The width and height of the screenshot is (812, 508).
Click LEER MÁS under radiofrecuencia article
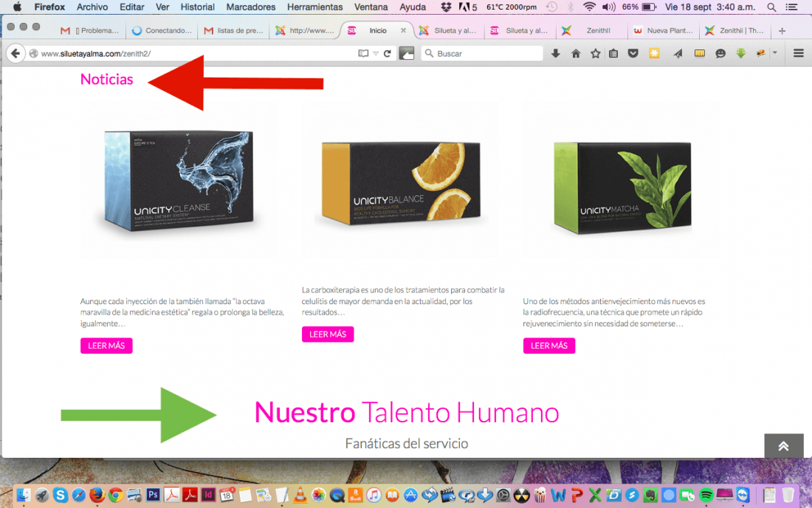pyautogui.click(x=549, y=346)
